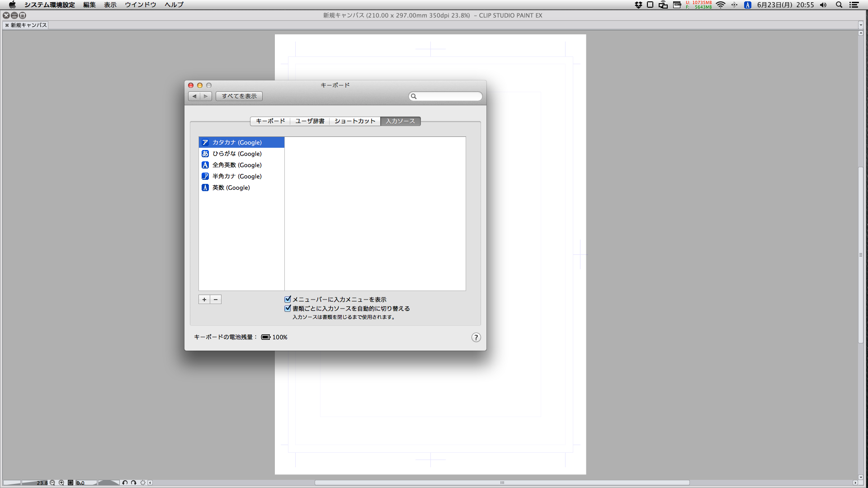Switch to the ショートカット tab
868x488 pixels.
(x=355, y=121)
